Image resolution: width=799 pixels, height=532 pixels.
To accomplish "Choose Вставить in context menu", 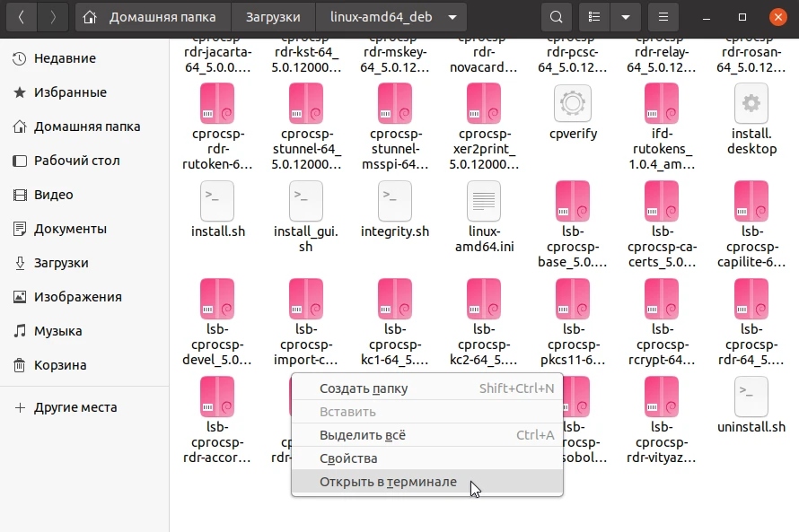I will point(427,412).
